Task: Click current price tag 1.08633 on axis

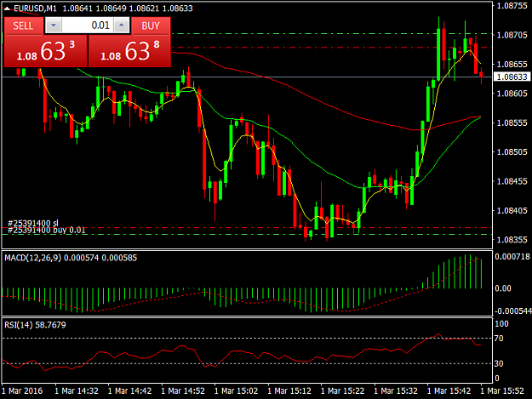Action: click(x=512, y=77)
